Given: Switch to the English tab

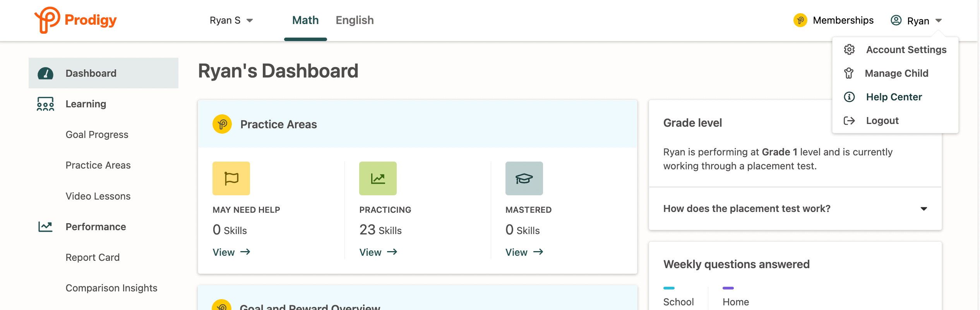Looking at the screenshot, I should (x=355, y=20).
